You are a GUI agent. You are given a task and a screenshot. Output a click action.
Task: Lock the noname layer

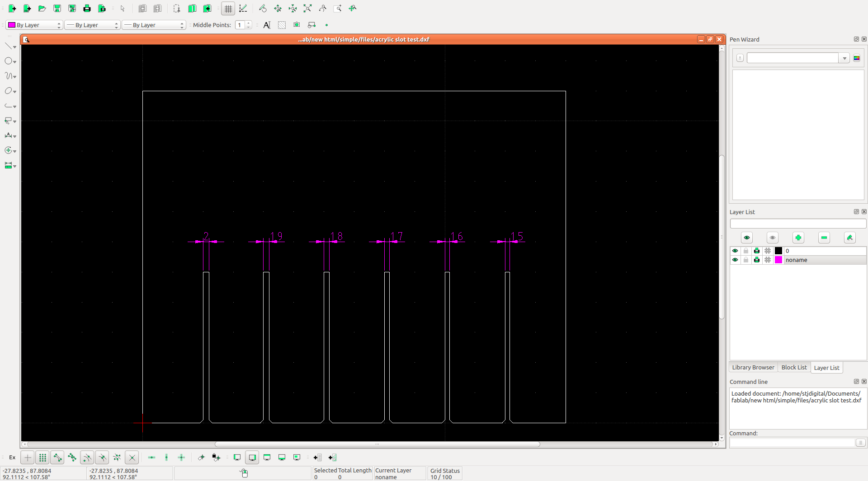pyautogui.click(x=746, y=260)
